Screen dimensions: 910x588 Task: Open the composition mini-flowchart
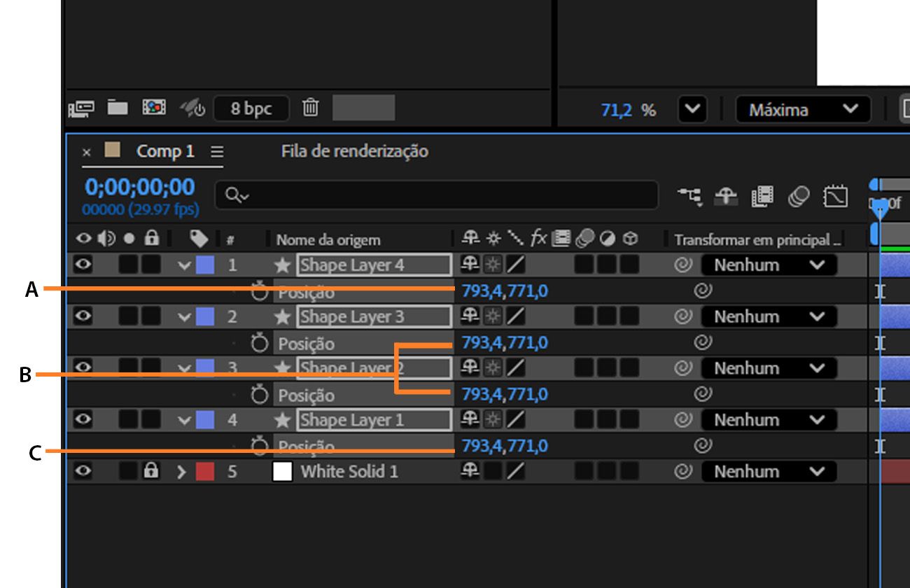click(x=689, y=197)
